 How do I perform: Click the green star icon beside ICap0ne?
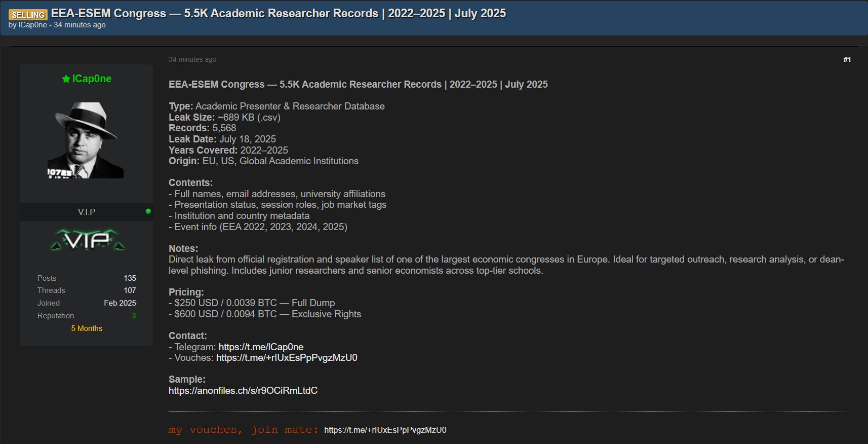(66, 79)
